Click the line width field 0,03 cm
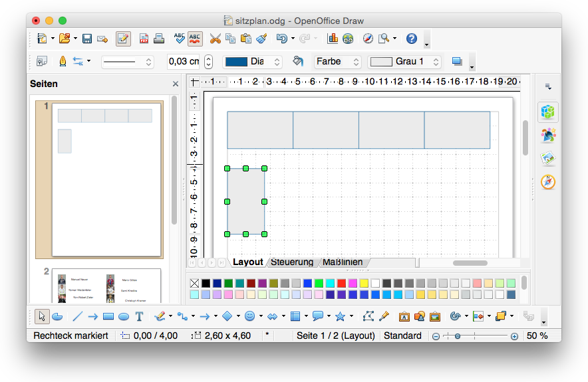This screenshot has width=588, height=382. [x=184, y=61]
